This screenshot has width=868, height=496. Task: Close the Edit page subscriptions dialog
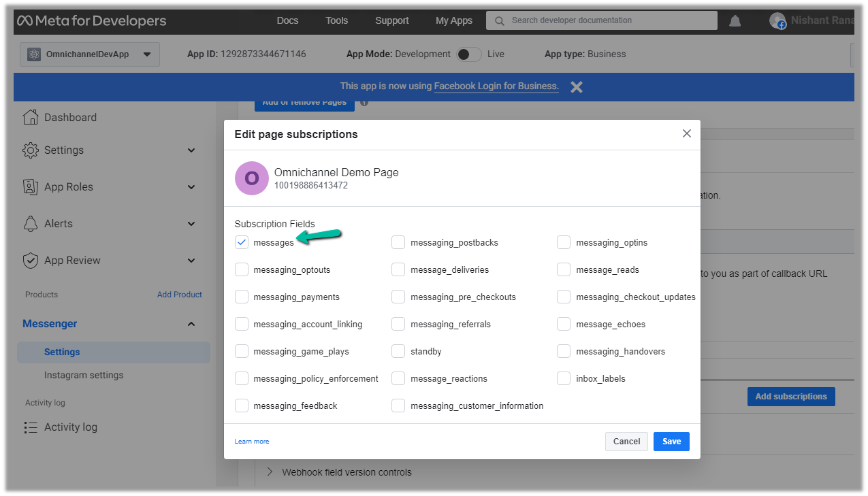pyautogui.click(x=687, y=134)
